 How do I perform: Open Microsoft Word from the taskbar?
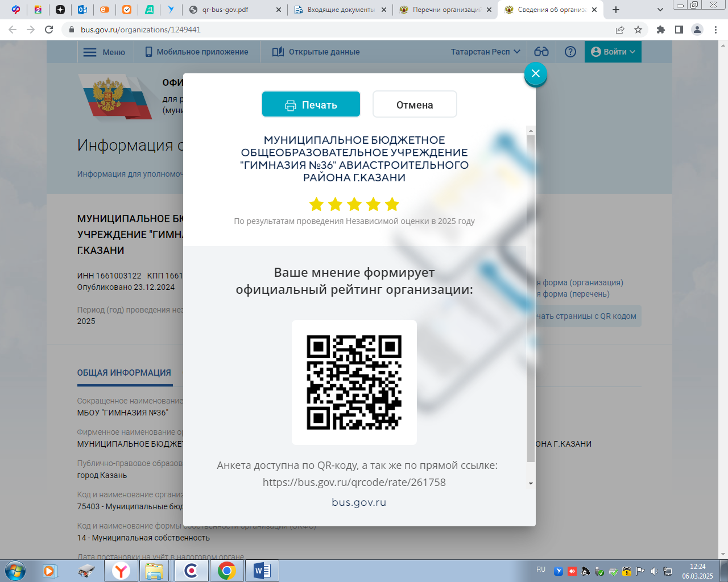coord(262,570)
